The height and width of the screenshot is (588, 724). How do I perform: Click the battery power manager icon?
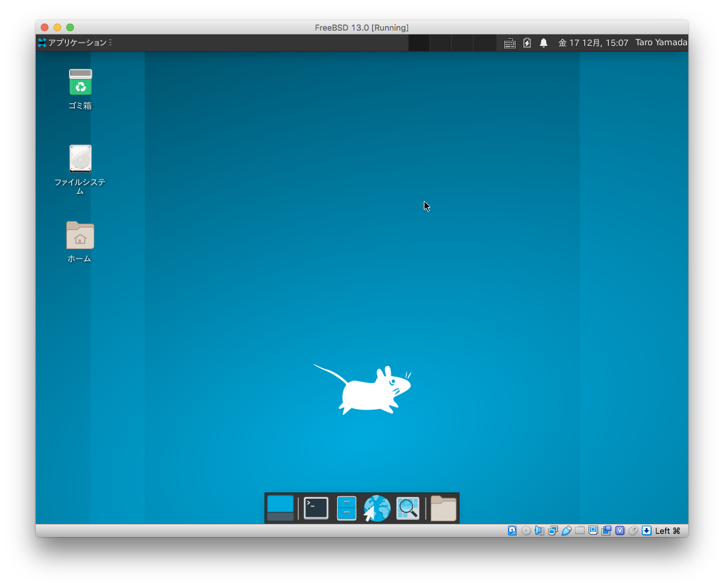tap(527, 43)
